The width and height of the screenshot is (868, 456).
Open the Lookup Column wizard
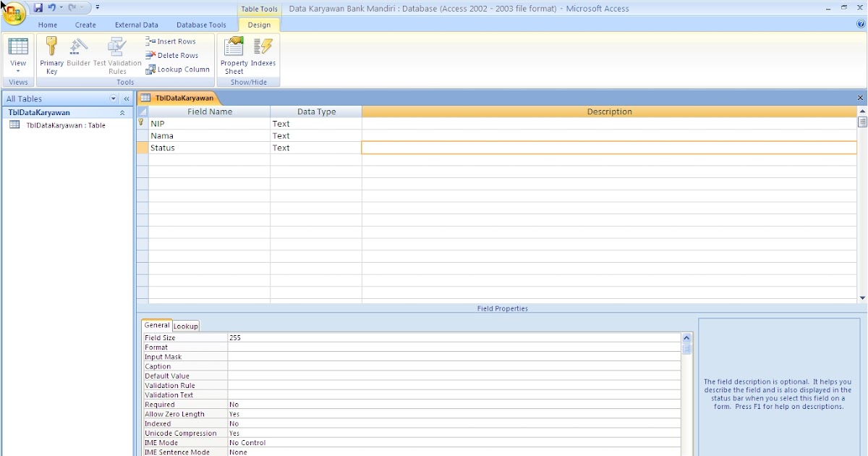pos(178,69)
